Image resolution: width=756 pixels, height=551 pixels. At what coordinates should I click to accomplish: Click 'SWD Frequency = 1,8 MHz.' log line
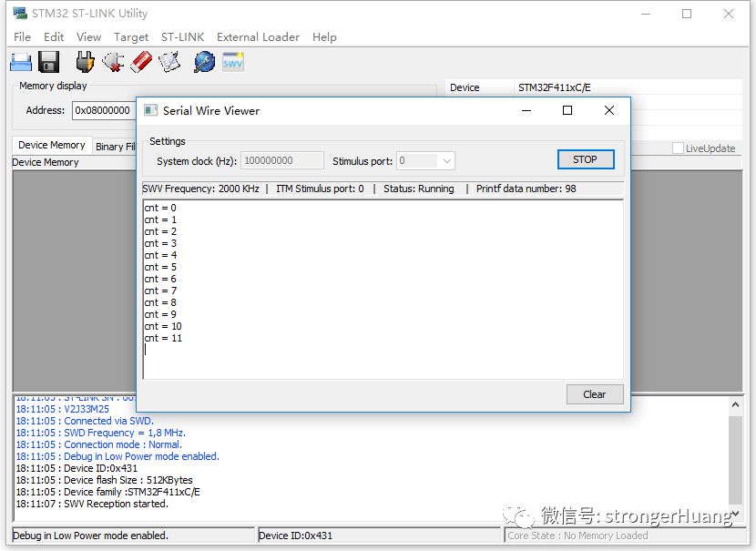click(x=101, y=433)
